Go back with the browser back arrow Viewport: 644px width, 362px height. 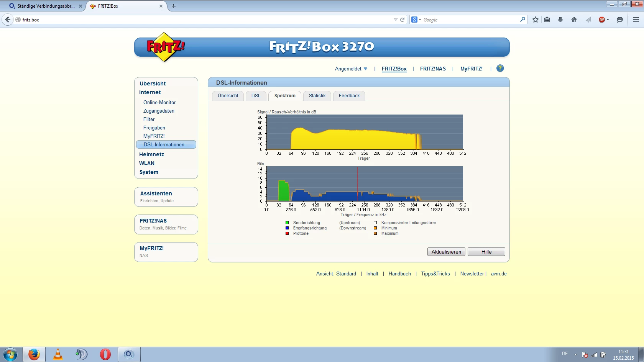click(8, 20)
